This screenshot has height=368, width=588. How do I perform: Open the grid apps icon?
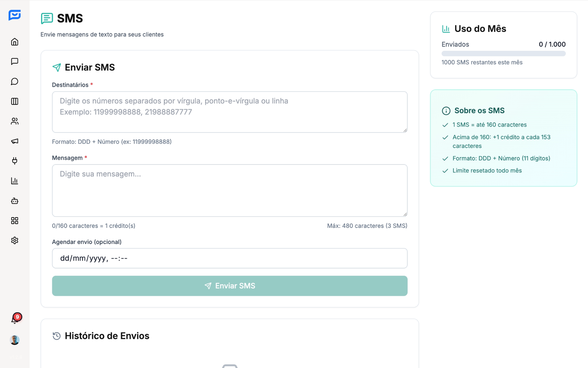coord(15,220)
